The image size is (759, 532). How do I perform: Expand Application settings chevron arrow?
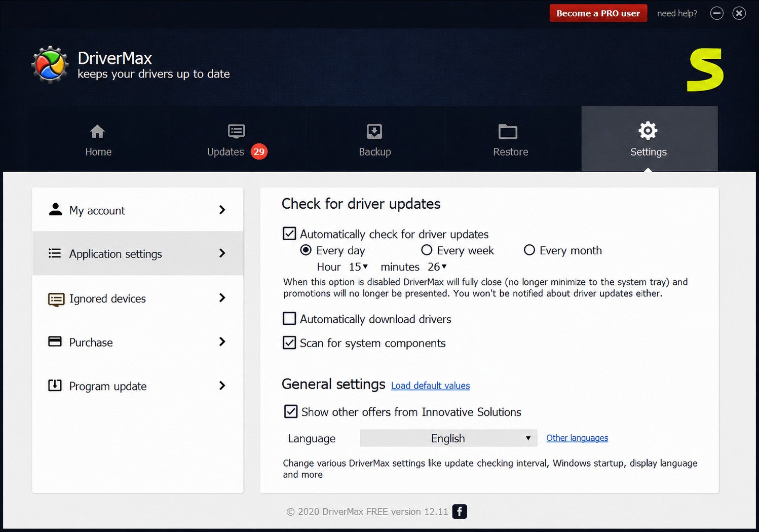(x=222, y=253)
